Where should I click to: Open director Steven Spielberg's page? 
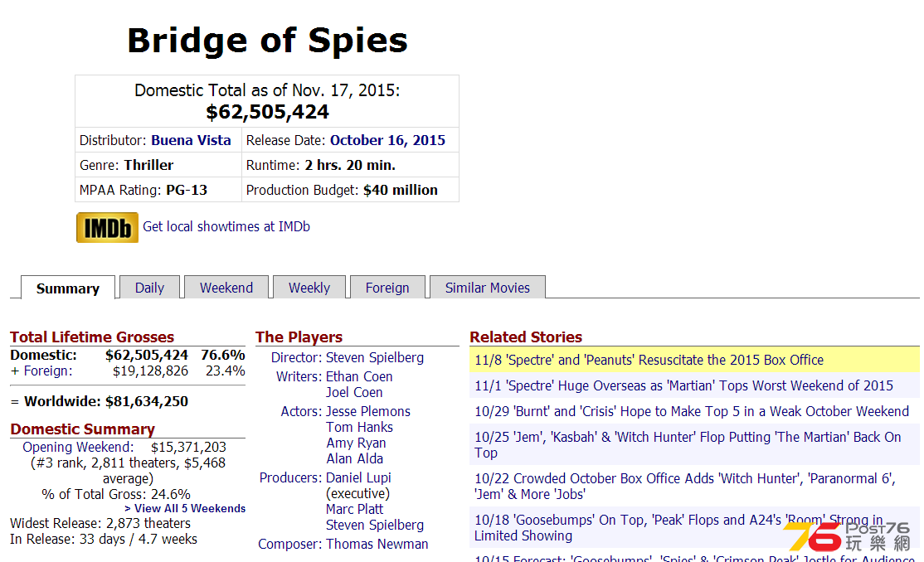[375, 357]
